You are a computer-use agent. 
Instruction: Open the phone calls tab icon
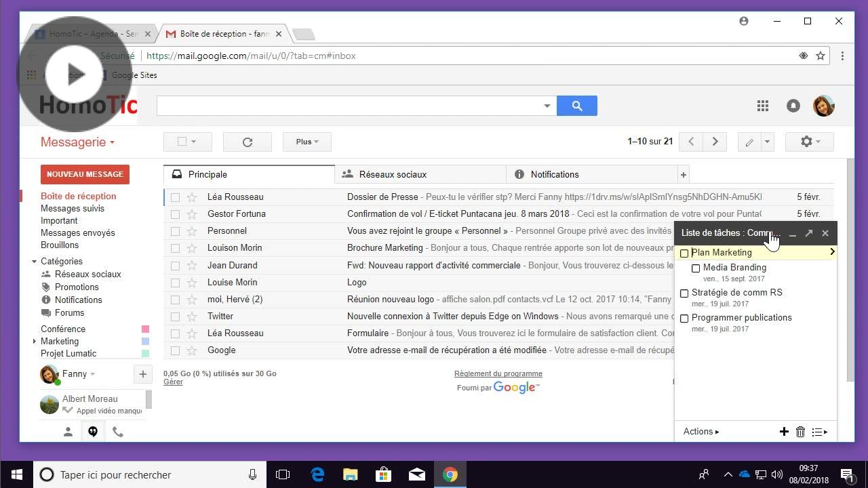(118, 432)
